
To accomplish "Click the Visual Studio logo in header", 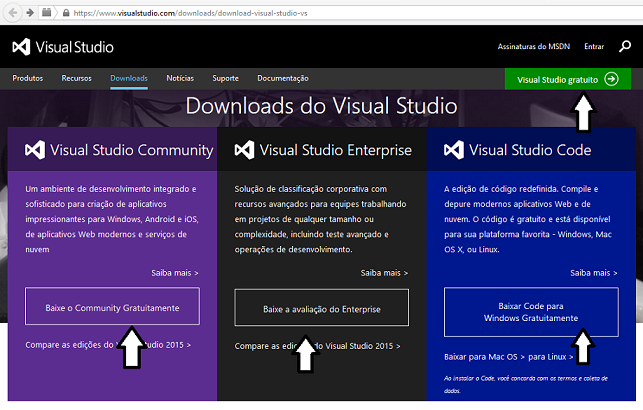I will [62, 46].
